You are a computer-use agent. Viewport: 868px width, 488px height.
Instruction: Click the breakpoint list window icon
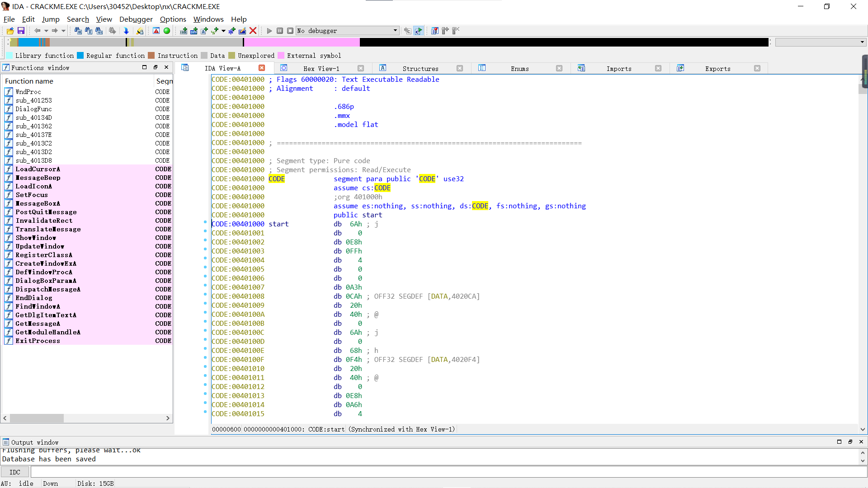tap(435, 31)
